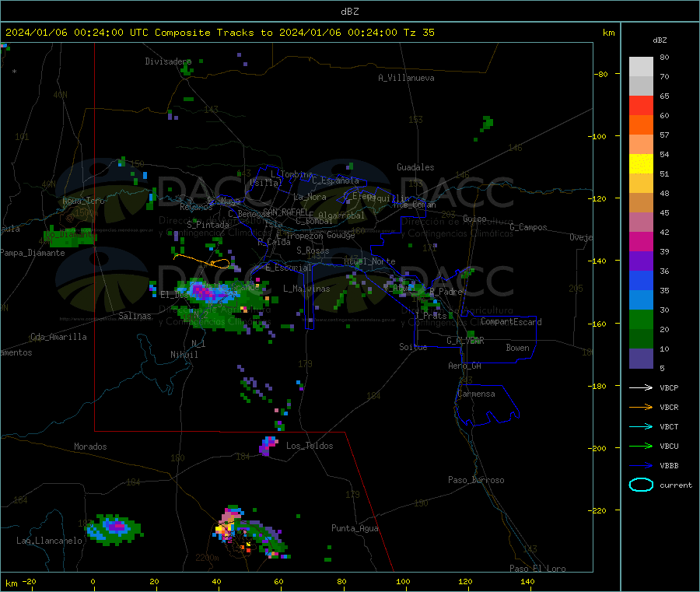This screenshot has width=700, height=592.
Task: Click the white VBCP arrow in legend
Action: point(641,387)
